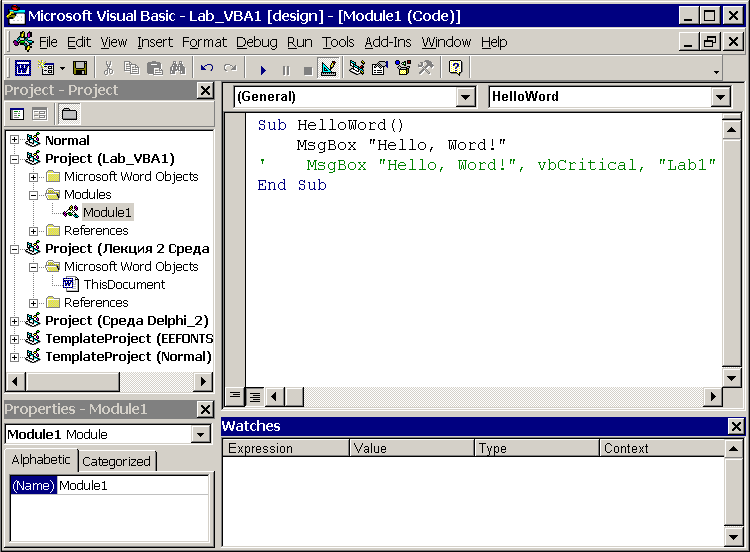This screenshot has width=750, height=552.
Task: Click the Undo arrow icon
Action: pyautogui.click(x=207, y=68)
